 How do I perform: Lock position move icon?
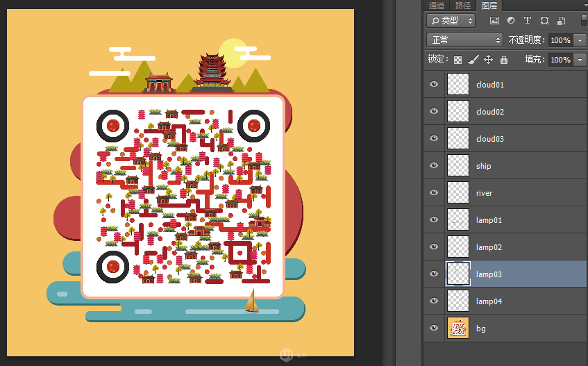click(488, 59)
